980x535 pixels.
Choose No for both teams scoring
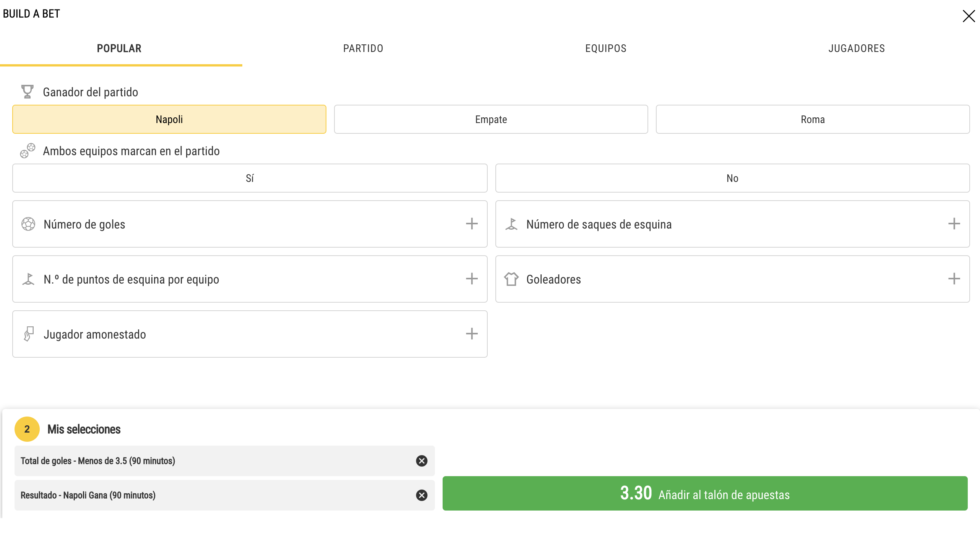click(x=732, y=178)
